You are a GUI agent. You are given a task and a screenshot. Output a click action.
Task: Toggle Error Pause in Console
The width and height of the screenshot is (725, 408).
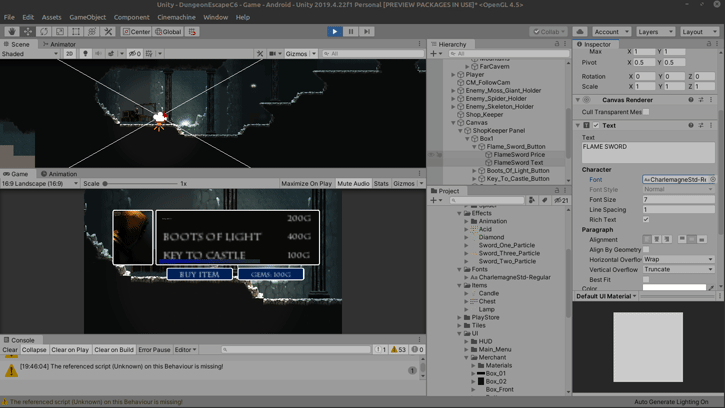pyautogui.click(x=154, y=350)
